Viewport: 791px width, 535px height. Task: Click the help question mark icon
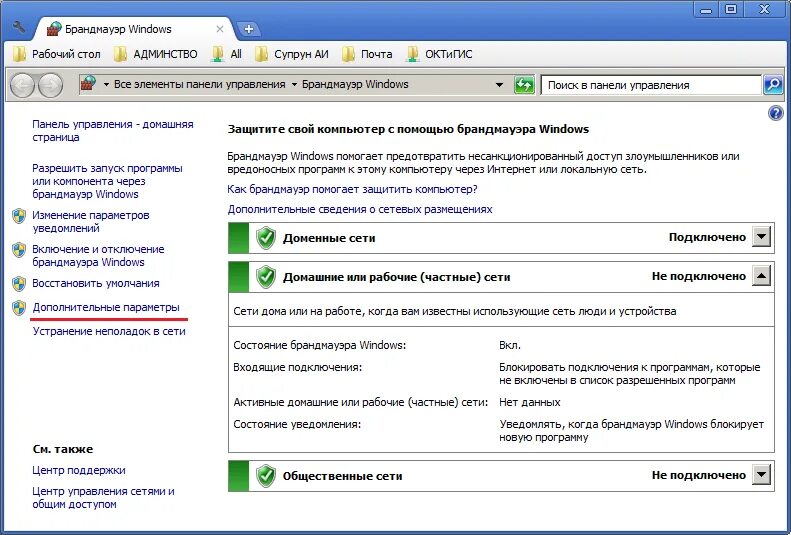(x=775, y=113)
